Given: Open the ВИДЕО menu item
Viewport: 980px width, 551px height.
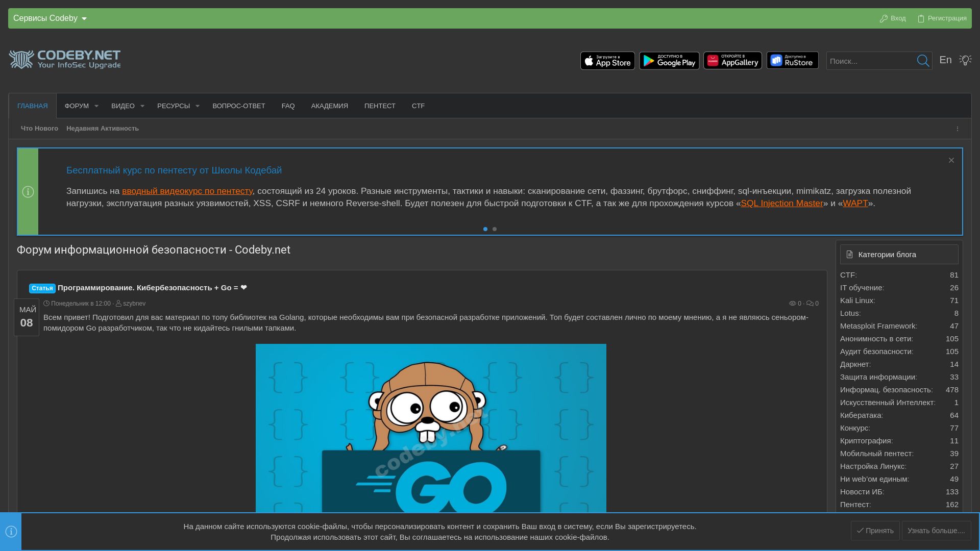Looking at the screenshot, I should coord(123,106).
